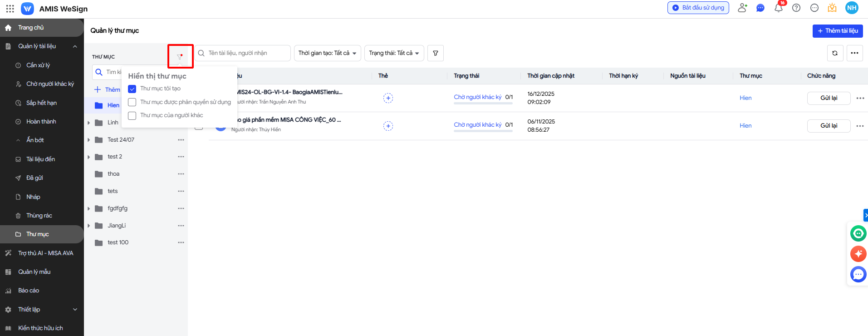Image resolution: width=868 pixels, height=336 pixels.
Task: Open the notifications bell icon
Action: 779,8
